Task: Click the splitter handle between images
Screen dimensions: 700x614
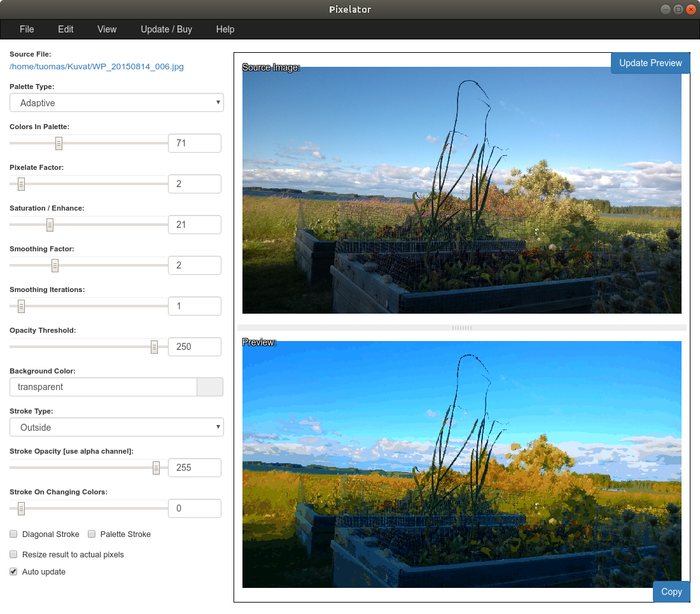Action: (461, 328)
